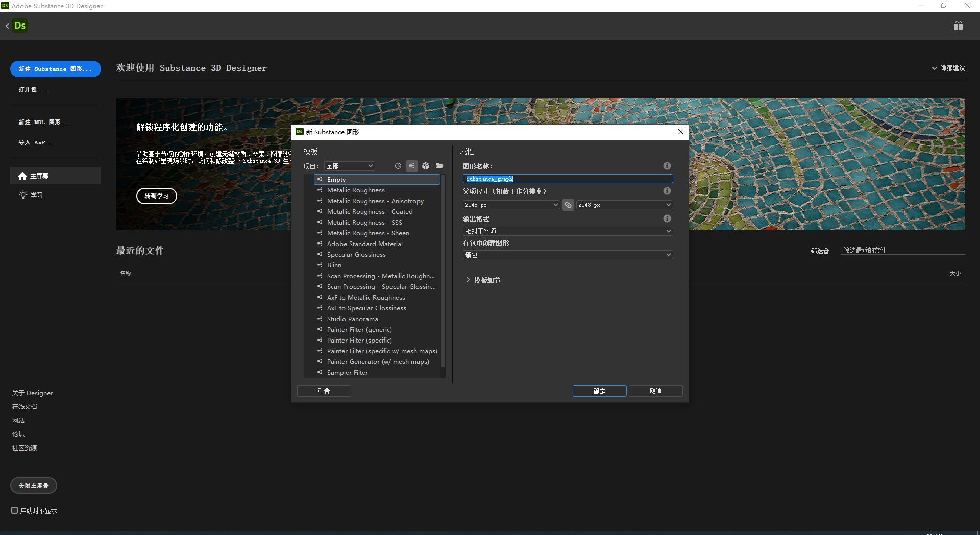Click 打开包... in sidebar
Image resolution: width=980 pixels, height=535 pixels.
(x=32, y=89)
